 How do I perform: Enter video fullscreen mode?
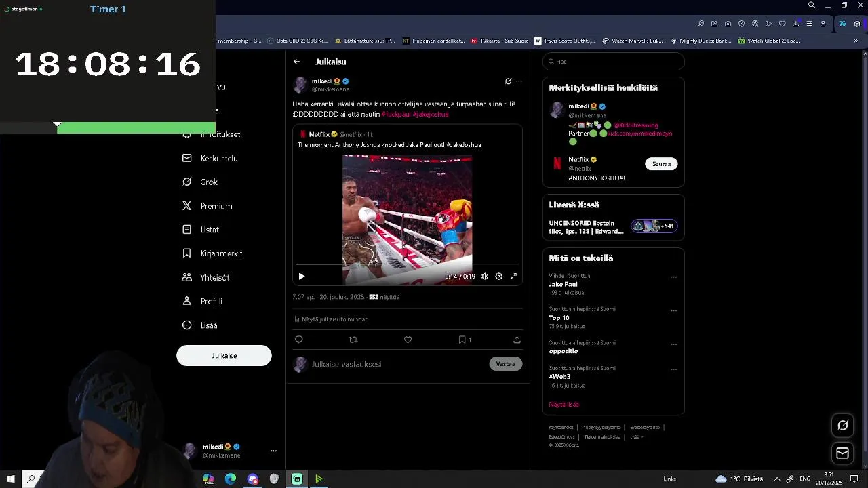pyautogui.click(x=513, y=277)
